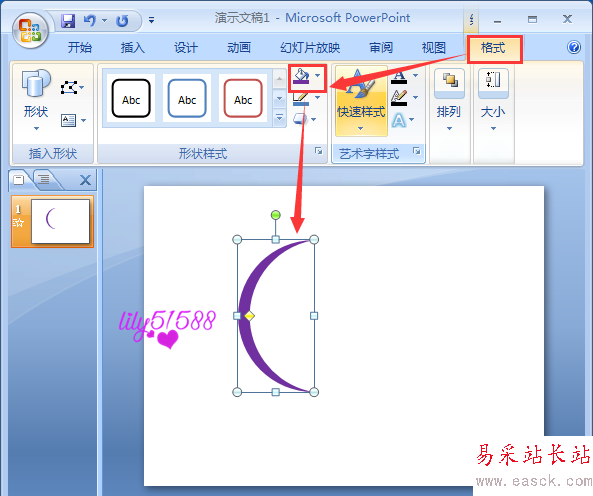Open the 大小 size menu
This screenshot has width=593, height=496.
tap(493, 100)
